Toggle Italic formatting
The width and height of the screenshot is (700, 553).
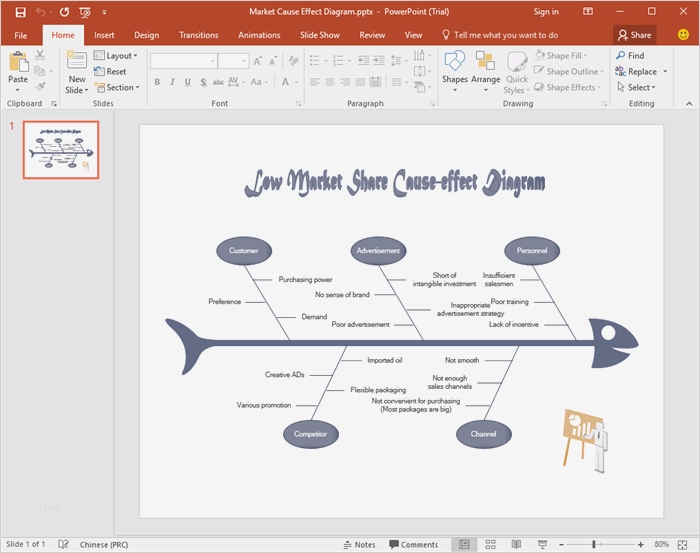pyautogui.click(x=172, y=82)
